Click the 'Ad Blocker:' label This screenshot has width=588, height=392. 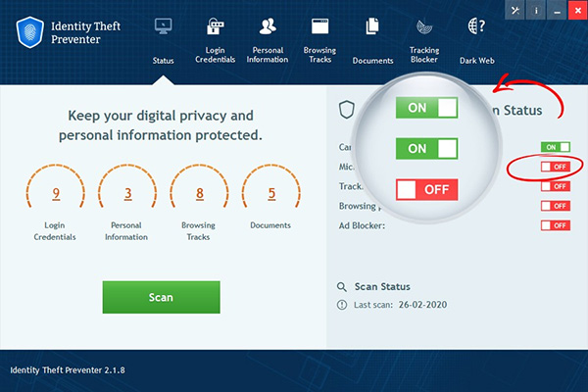click(362, 225)
